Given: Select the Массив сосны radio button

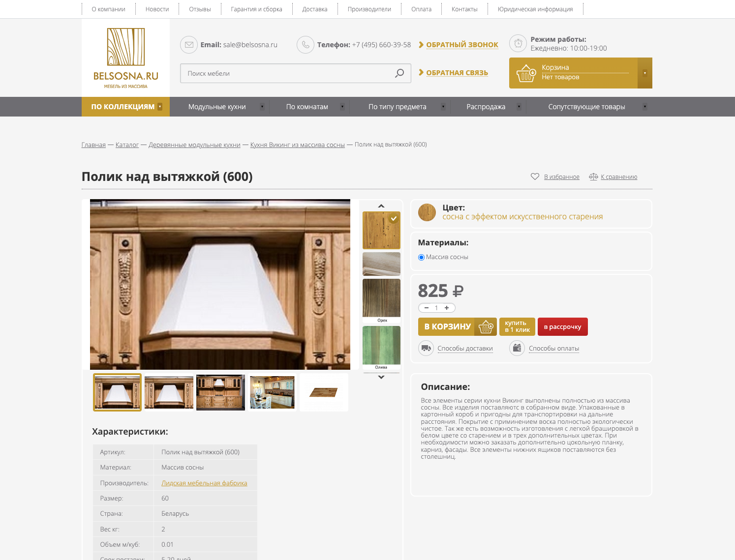Looking at the screenshot, I should (421, 257).
